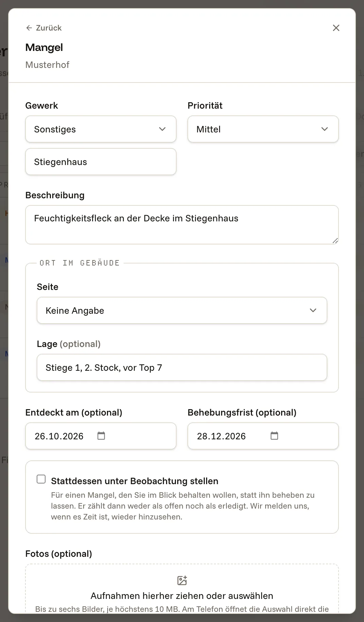Viewport: 364px width, 622px height.
Task: Go back using the Zurück link
Action: click(44, 28)
